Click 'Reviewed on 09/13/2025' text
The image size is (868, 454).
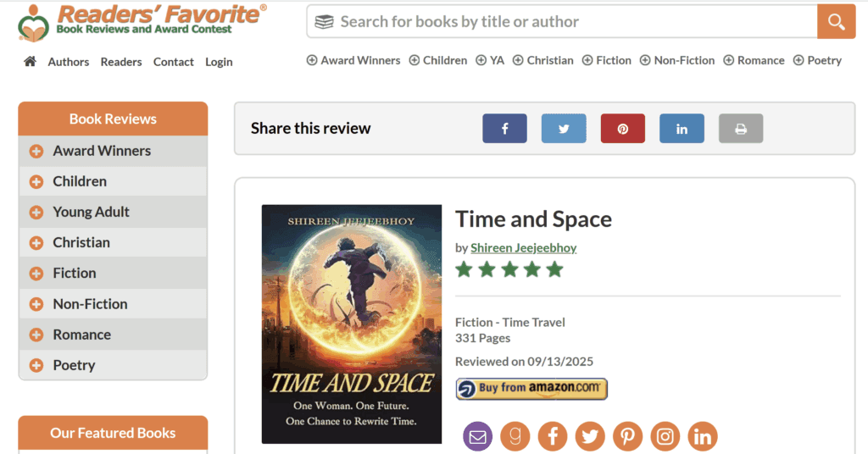coord(524,362)
